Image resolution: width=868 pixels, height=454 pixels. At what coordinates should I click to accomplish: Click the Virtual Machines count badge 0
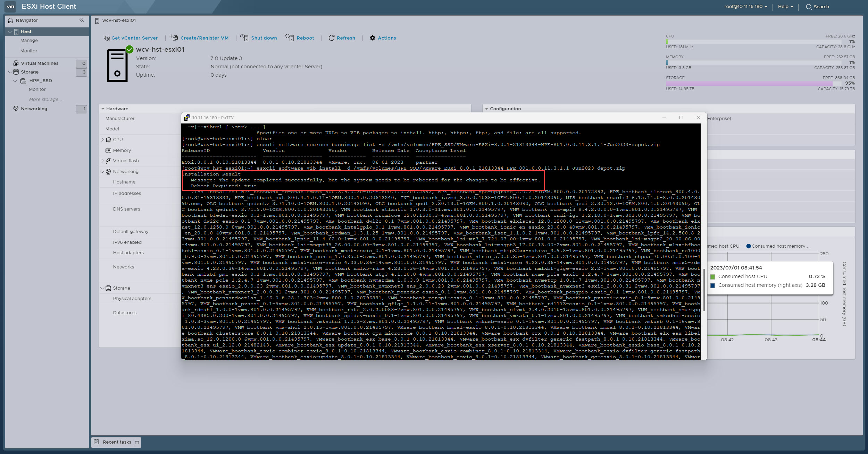point(81,63)
